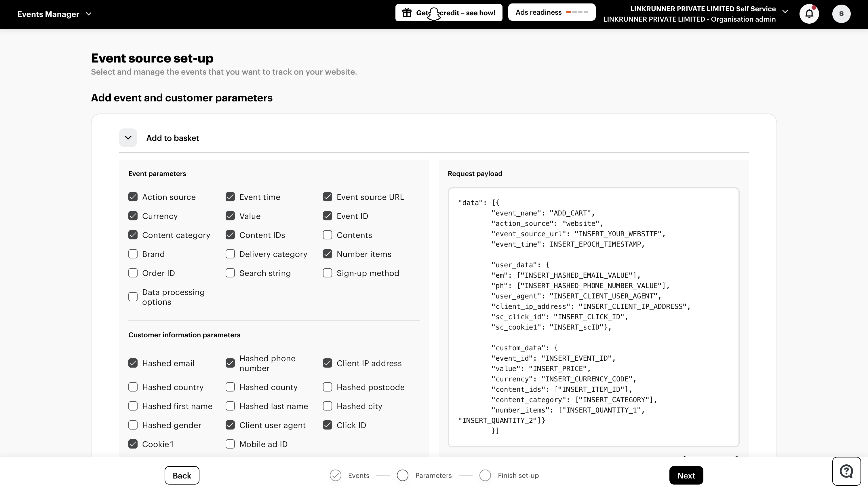
Task: Click the Finish set-up step circle
Action: [485, 475]
